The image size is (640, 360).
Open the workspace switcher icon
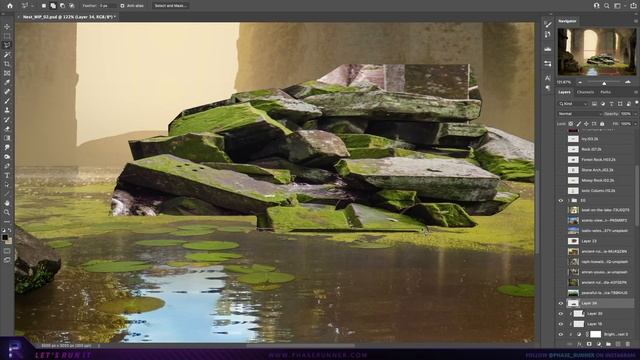tap(618, 6)
